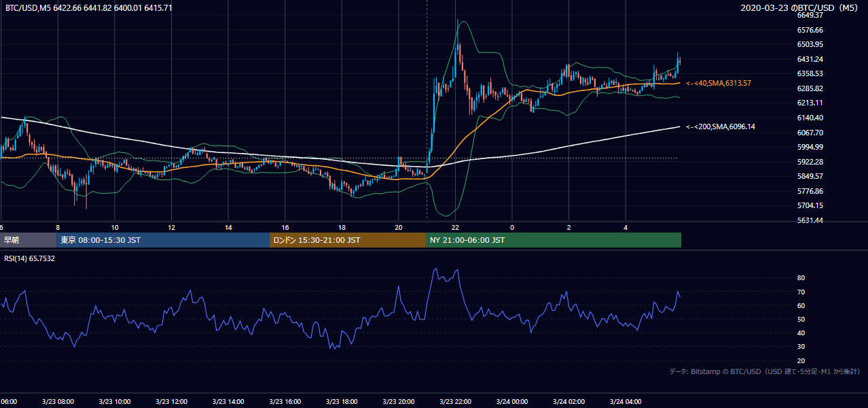
Task: Click the RSI scale value 40
Action: click(801, 333)
